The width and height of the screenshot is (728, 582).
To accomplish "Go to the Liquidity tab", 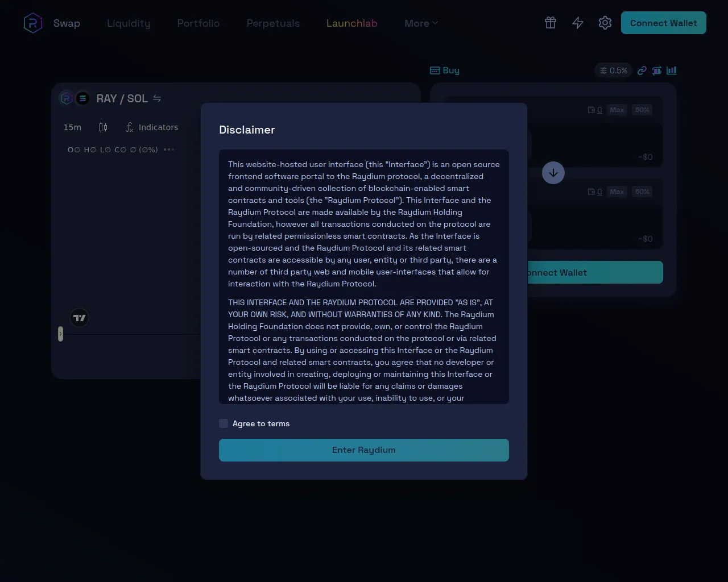I will click(x=129, y=23).
